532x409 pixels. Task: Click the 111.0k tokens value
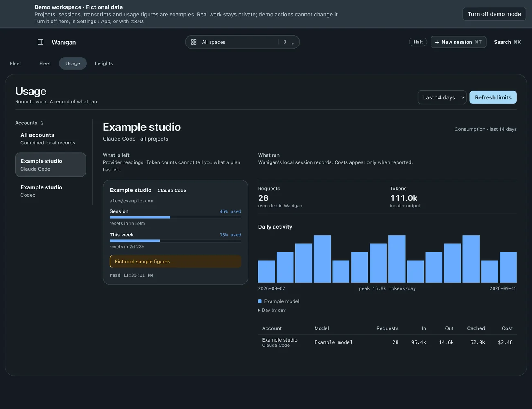(x=404, y=198)
